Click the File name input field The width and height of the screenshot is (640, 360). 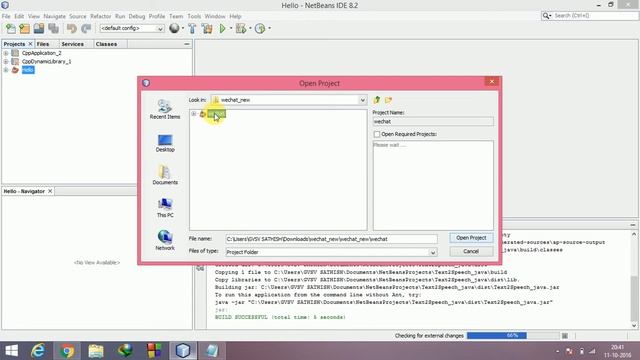pos(331,239)
